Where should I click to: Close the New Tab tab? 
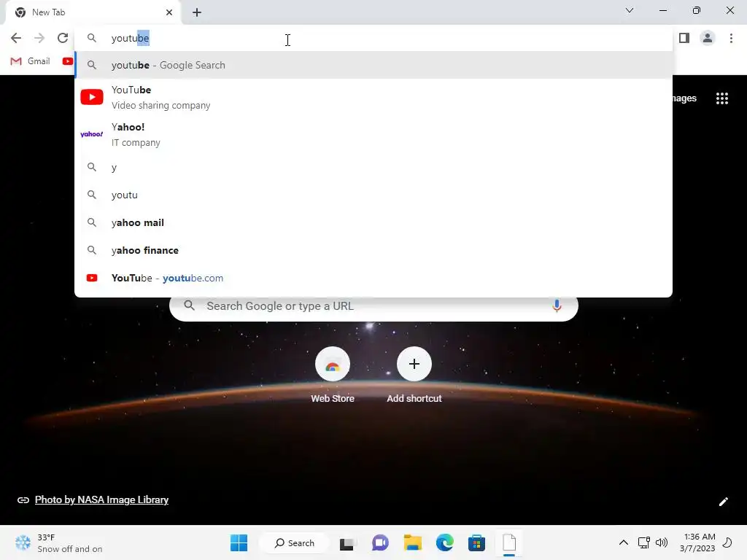[x=169, y=12]
